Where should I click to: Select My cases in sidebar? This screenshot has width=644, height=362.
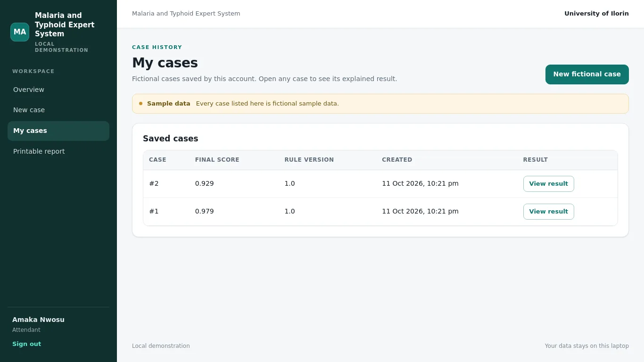(x=58, y=131)
